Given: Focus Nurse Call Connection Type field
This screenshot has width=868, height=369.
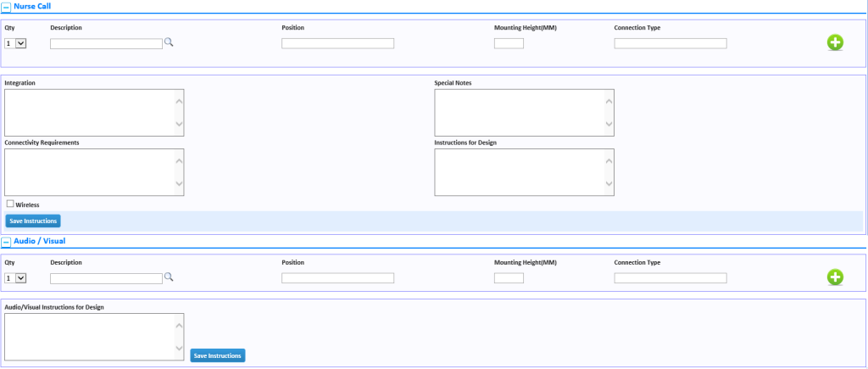Looking at the screenshot, I should point(670,43).
